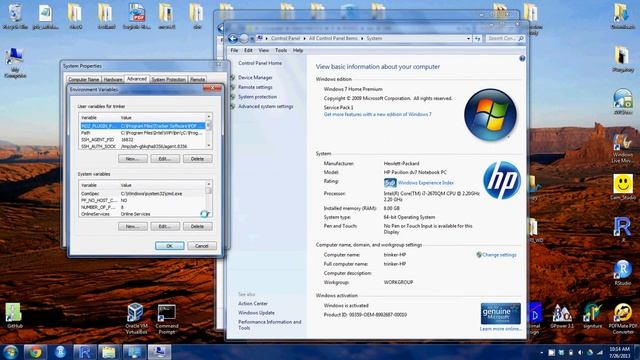Select the SSH_AGENT_PID variable row
This screenshot has width=640, height=360.
tap(142, 140)
